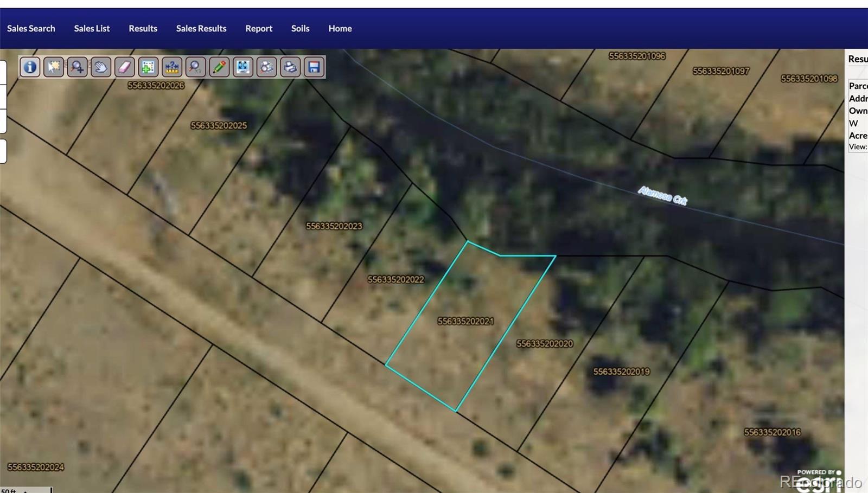Click the add-to-selection green plus tool
This screenshot has height=493, width=868.
click(x=148, y=67)
